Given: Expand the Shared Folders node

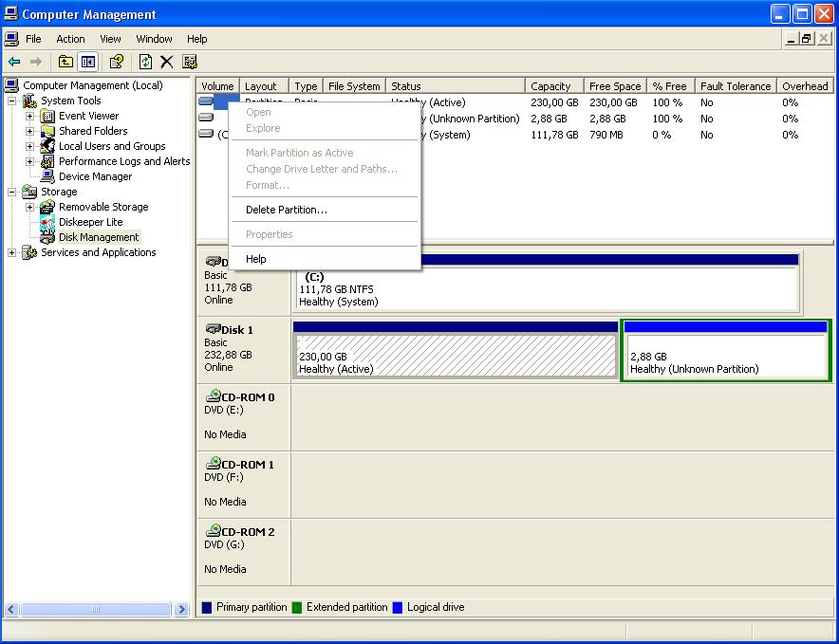Looking at the screenshot, I should pyautogui.click(x=30, y=131).
